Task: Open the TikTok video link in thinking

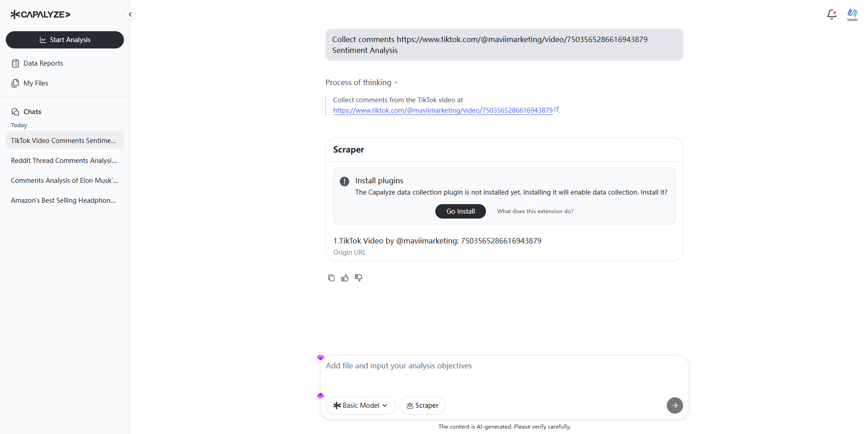Action: coord(443,110)
